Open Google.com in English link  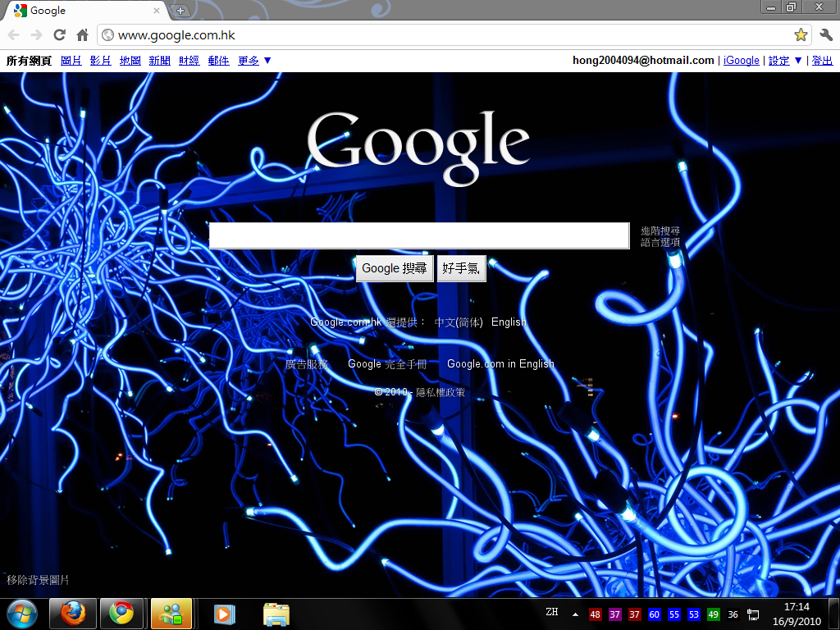tap(501, 364)
